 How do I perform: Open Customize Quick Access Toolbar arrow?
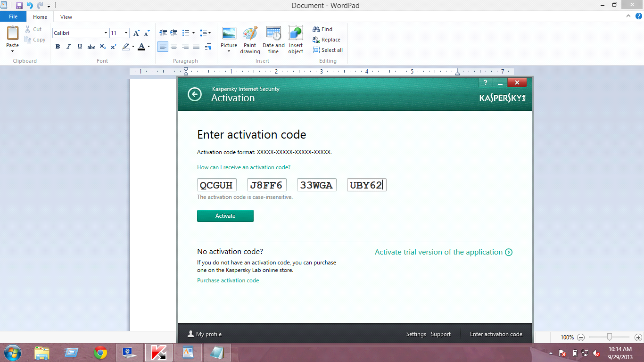[49, 6]
